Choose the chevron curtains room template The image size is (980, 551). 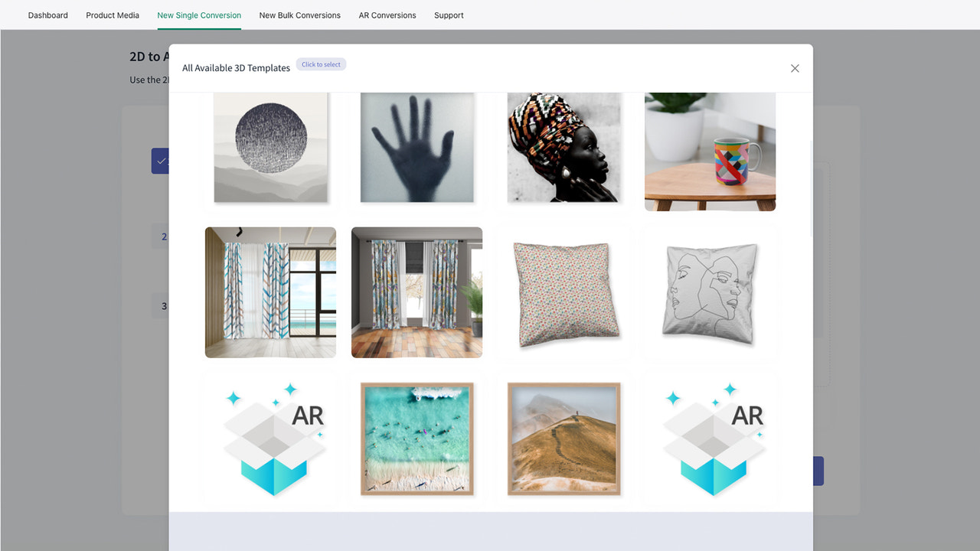[x=269, y=292]
